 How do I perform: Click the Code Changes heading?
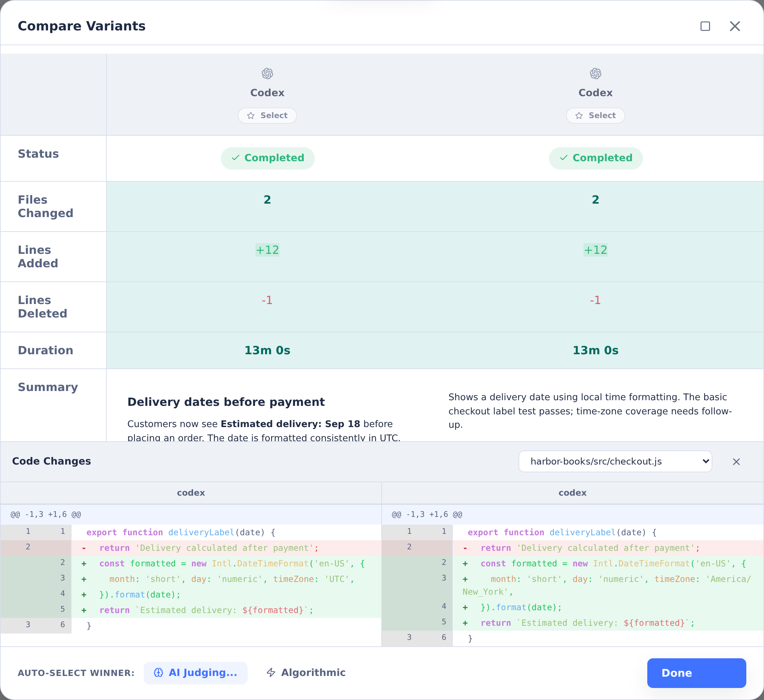point(52,461)
